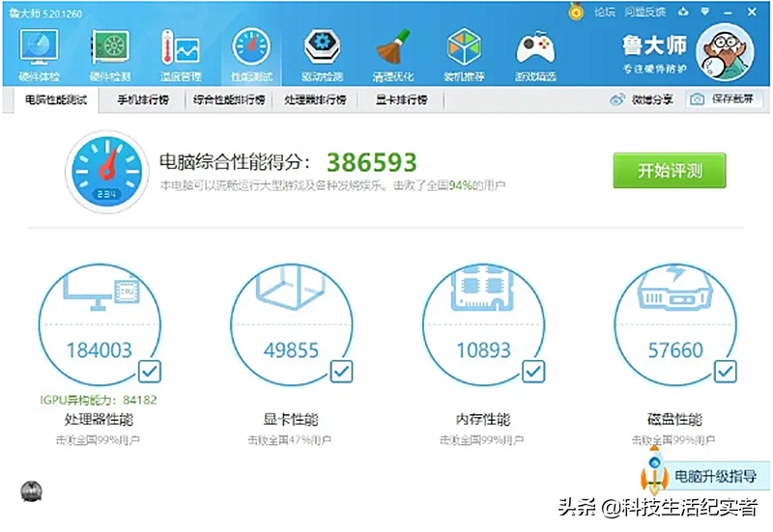Open the 游戏精选 gamepad icon
The height and width of the screenshot is (532, 773).
pyautogui.click(x=535, y=55)
